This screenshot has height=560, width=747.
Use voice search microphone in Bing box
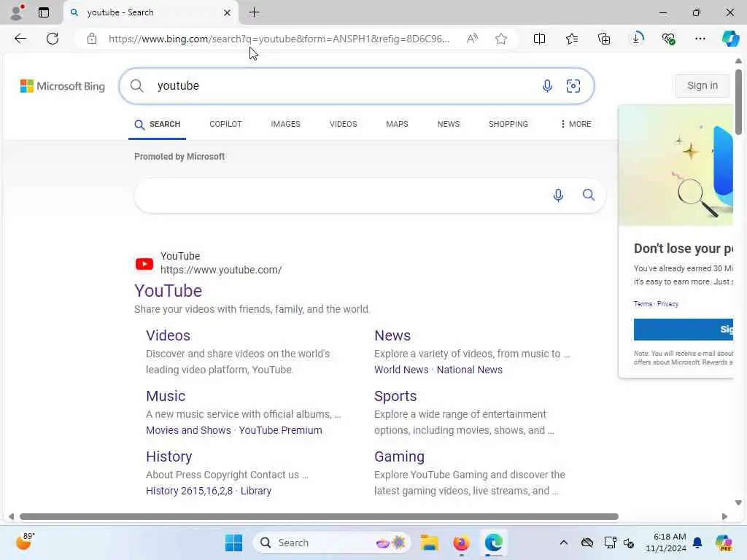coord(547,86)
